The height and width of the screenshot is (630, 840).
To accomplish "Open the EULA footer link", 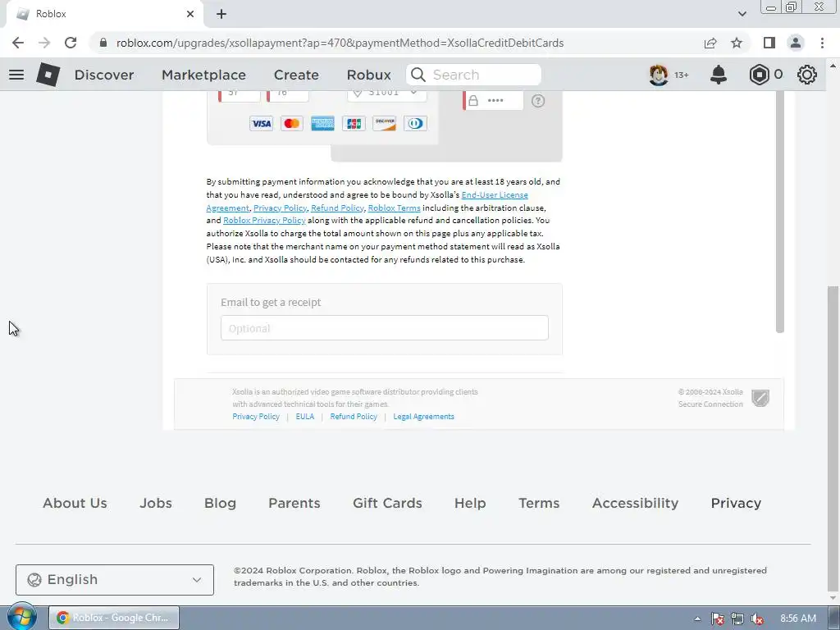I will 305,416.
